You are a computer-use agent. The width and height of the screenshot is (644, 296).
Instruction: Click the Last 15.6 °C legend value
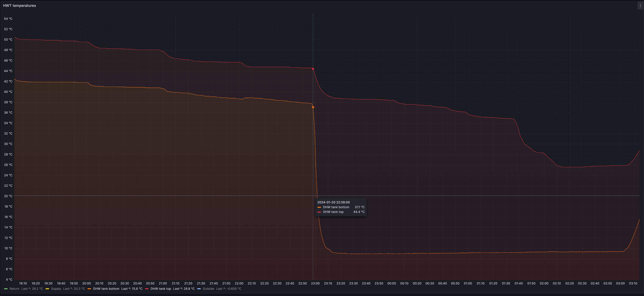click(x=132, y=289)
